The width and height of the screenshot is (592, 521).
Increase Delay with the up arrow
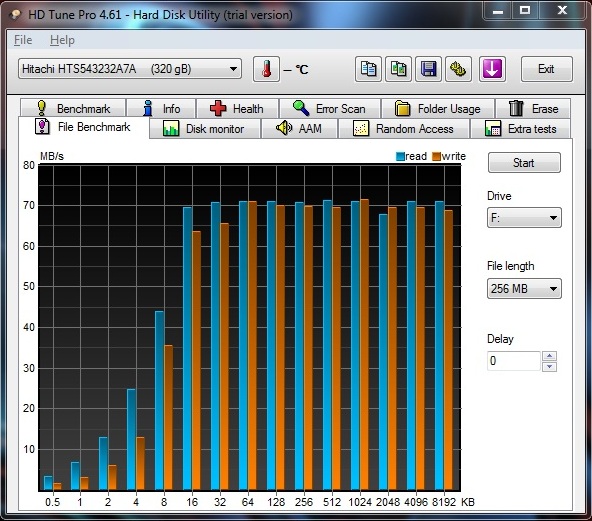549,356
